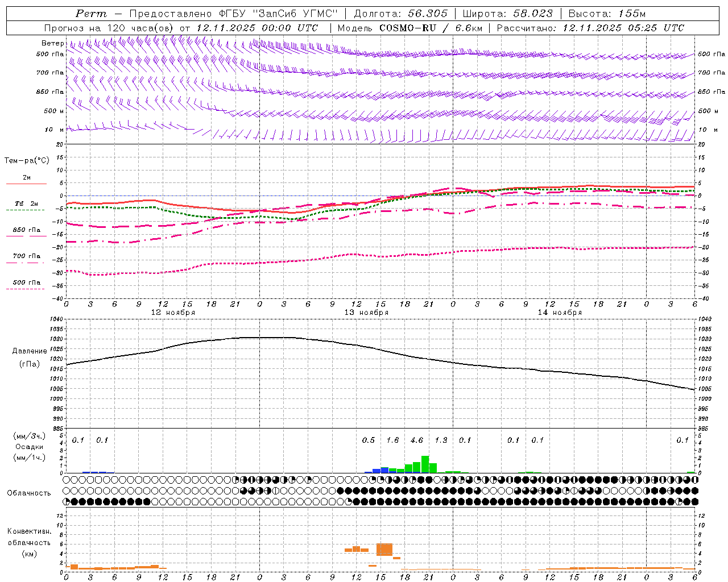Screen dimensions: 728x582
Task: Click the tallest green precipitation bar
Action: [425, 464]
